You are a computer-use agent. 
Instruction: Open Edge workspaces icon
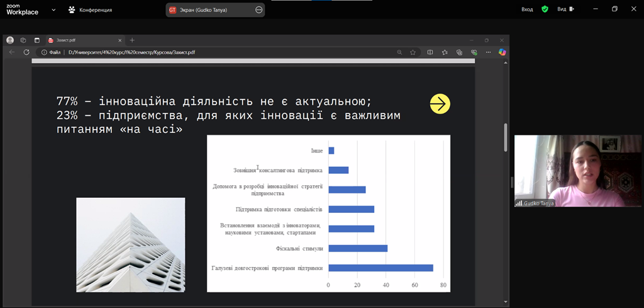click(x=23, y=40)
